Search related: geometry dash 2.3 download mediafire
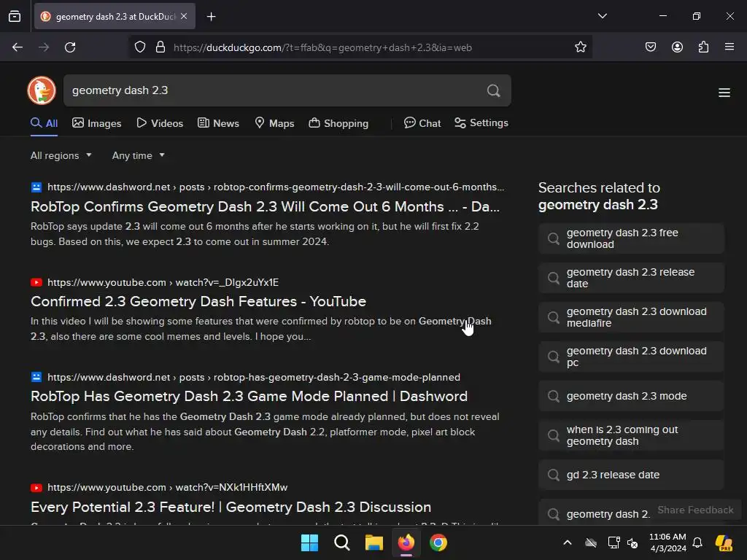The image size is (747, 560). [x=631, y=318]
